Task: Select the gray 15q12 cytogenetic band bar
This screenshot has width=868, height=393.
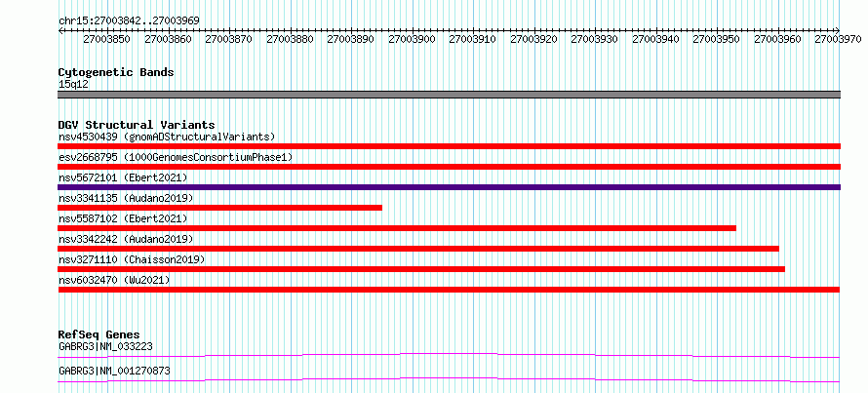Action: click(449, 95)
